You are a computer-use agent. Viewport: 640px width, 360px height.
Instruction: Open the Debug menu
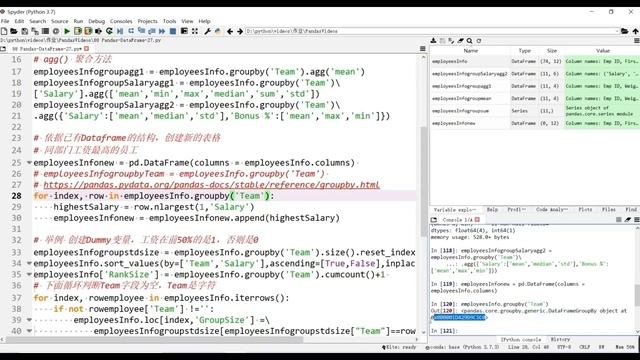96,21
